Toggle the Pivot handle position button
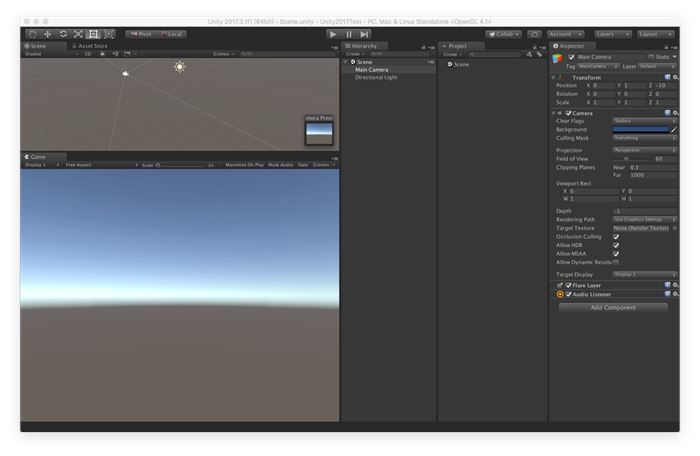Viewport: 700px width, 456px height. point(141,34)
